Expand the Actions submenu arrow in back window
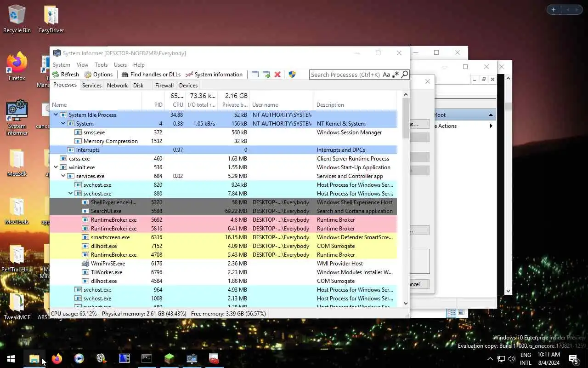Screen dimensions: 588x368 tap(491, 126)
